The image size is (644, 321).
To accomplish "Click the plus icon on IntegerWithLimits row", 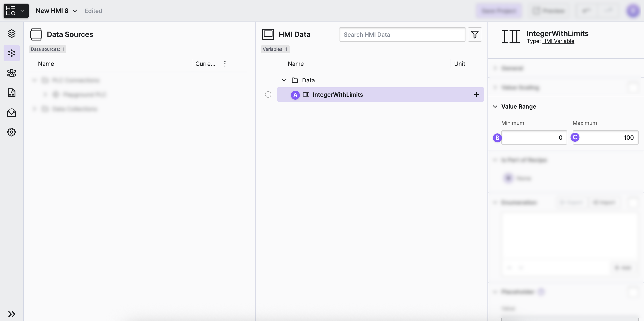I will click(x=476, y=94).
